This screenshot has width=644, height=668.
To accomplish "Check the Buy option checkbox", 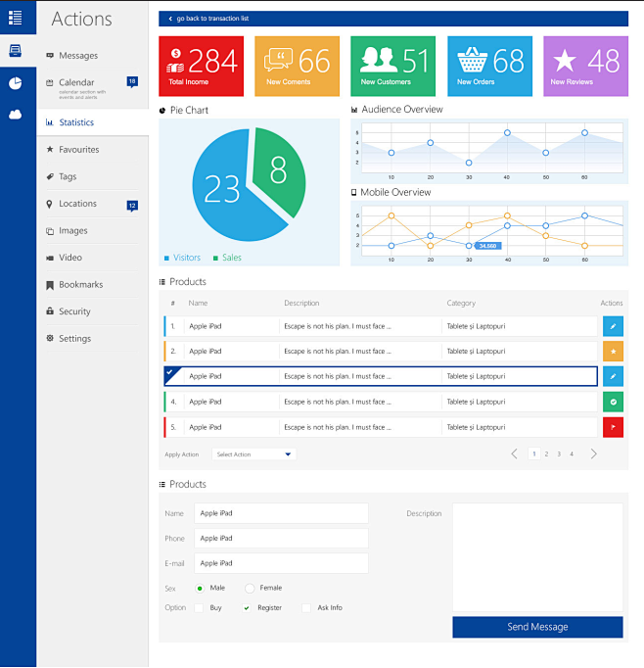I will pyautogui.click(x=199, y=608).
